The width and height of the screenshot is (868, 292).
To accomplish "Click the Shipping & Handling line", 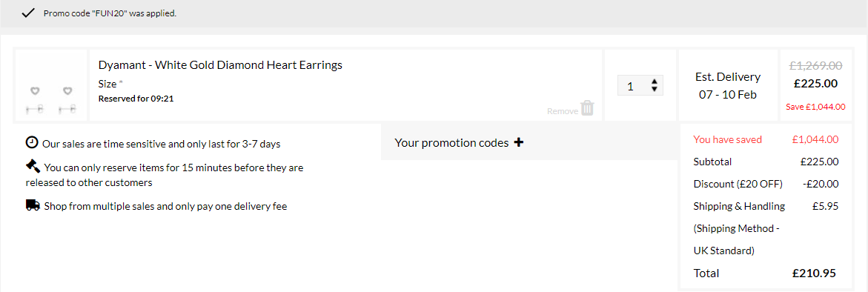I will (x=766, y=206).
